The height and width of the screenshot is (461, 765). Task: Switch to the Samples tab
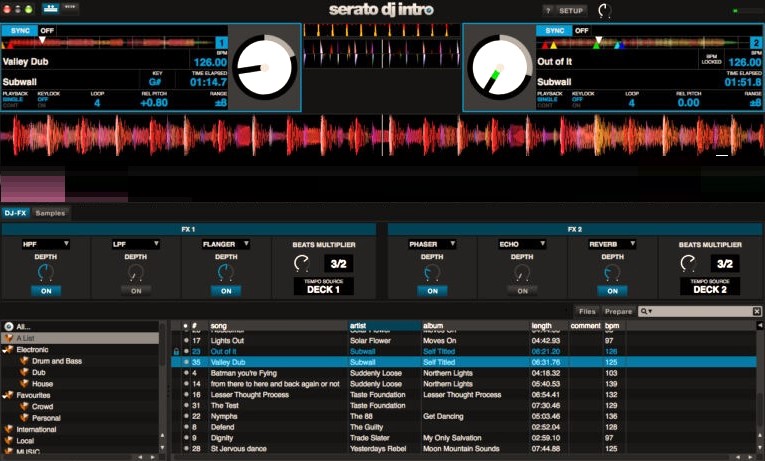tap(50, 213)
